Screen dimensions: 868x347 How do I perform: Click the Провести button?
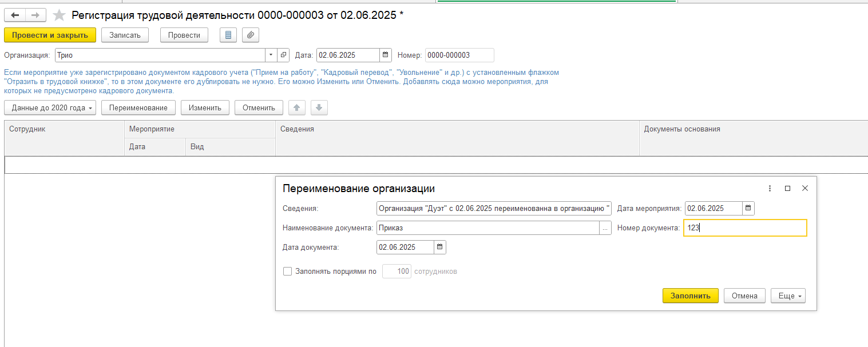(184, 35)
